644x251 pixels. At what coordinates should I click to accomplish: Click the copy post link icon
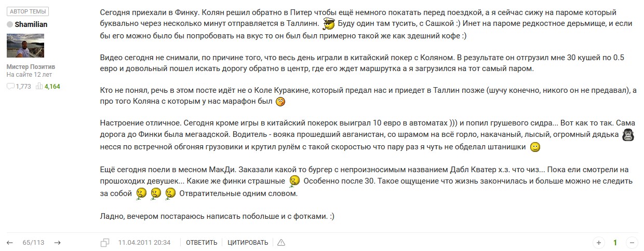pyautogui.click(x=105, y=243)
